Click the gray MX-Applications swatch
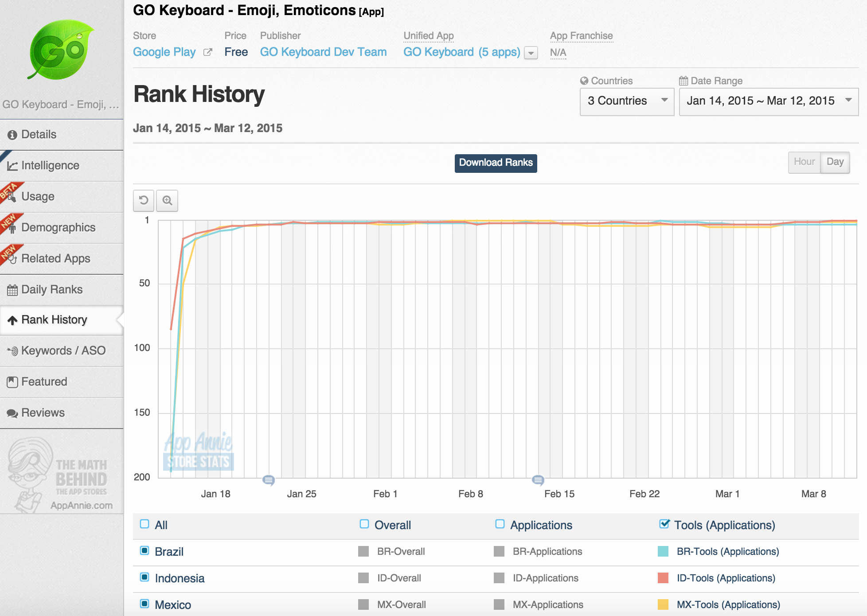 [x=499, y=605]
